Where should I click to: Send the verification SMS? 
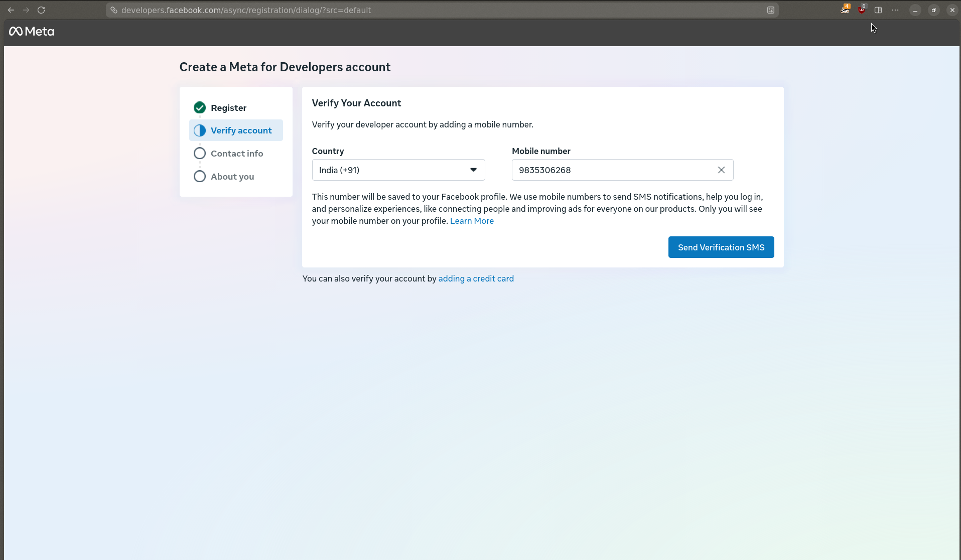coord(721,247)
